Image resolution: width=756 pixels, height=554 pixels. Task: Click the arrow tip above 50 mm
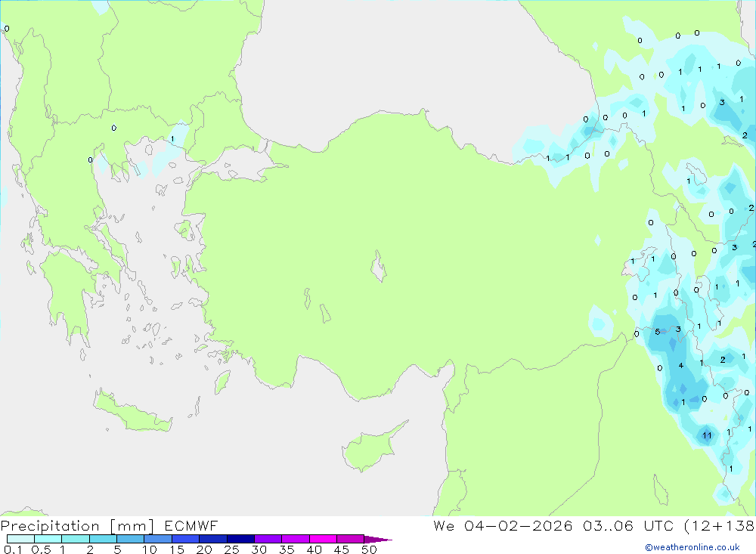(x=378, y=540)
